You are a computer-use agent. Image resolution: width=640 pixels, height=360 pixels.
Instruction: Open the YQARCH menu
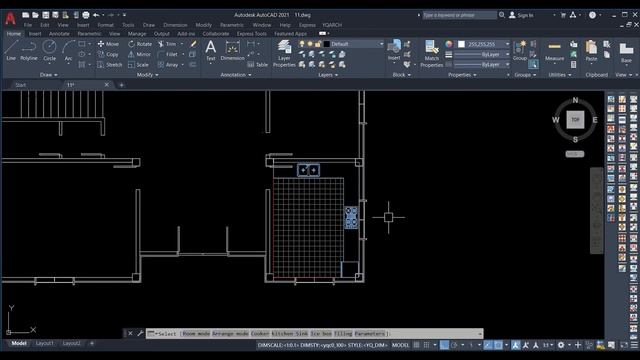click(x=332, y=25)
